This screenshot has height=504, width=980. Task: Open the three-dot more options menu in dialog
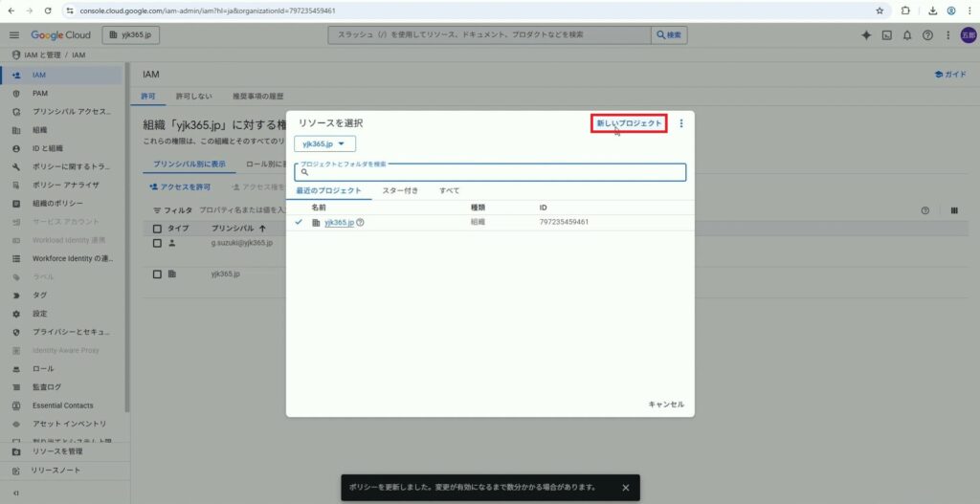pyautogui.click(x=681, y=123)
